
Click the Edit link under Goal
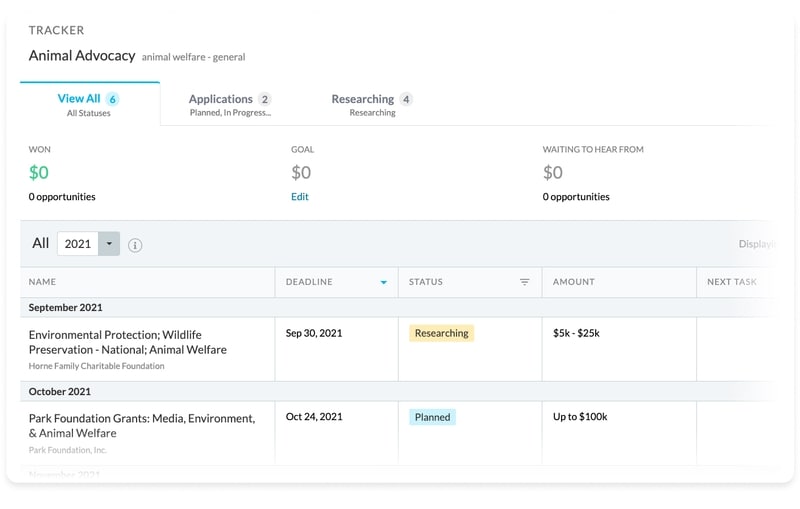(300, 197)
